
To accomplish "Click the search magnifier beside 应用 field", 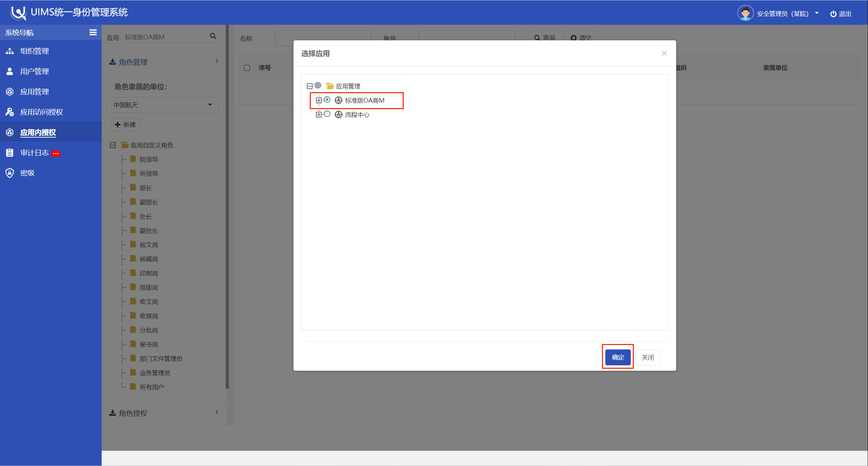I will tap(213, 36).
